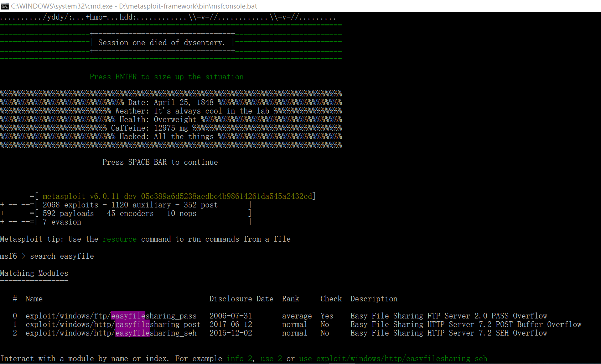Click the "Session one died of dysentery." banner text
601x364 pixels.
coord(161,43)
